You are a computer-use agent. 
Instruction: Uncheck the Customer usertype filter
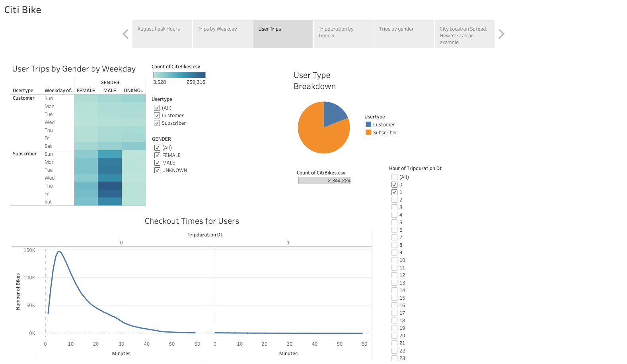coord(157,116)
